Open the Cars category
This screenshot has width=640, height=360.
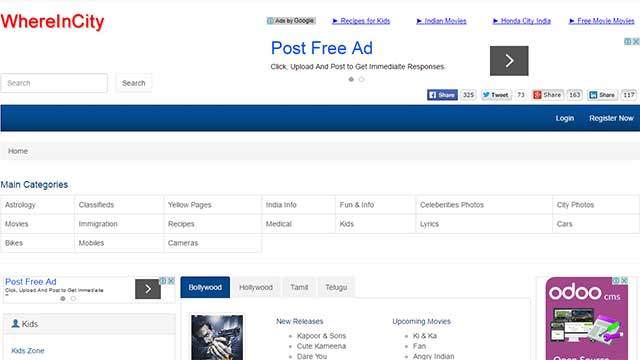coord(564,224)
